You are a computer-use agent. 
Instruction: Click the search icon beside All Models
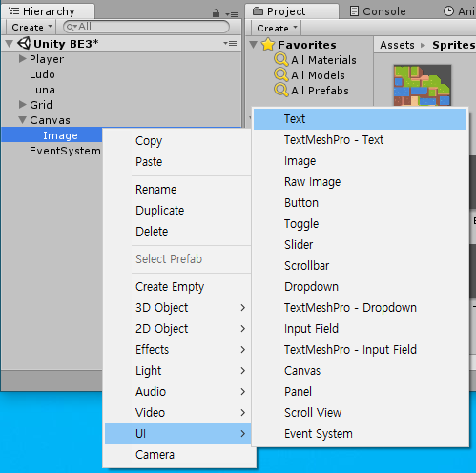tap(281, 74)
